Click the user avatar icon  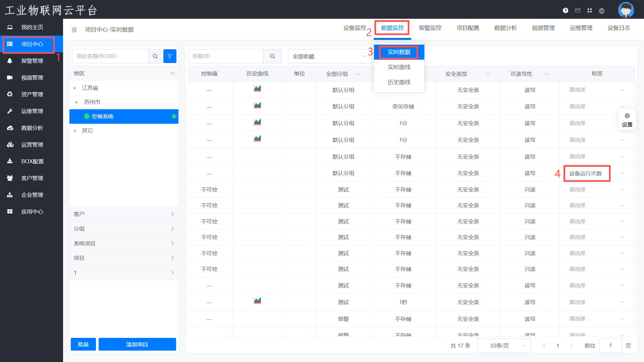pos(626,10)
